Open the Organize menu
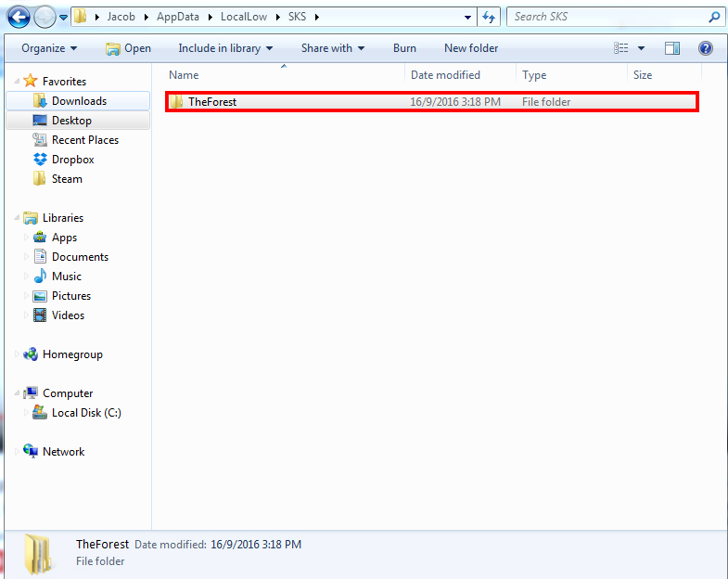 tap(49, 48)
